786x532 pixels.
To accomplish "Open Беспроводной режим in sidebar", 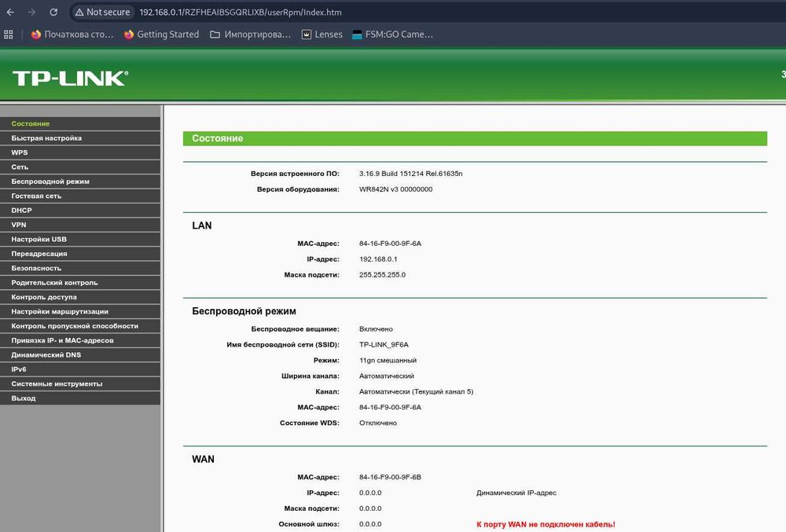I will pyautogui.click(x=80, y=182).
